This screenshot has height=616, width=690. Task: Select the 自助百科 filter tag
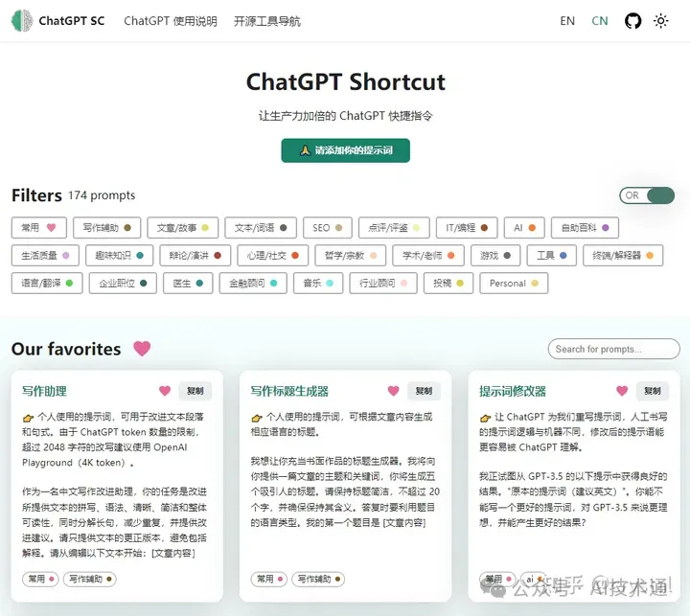(585, 227)
